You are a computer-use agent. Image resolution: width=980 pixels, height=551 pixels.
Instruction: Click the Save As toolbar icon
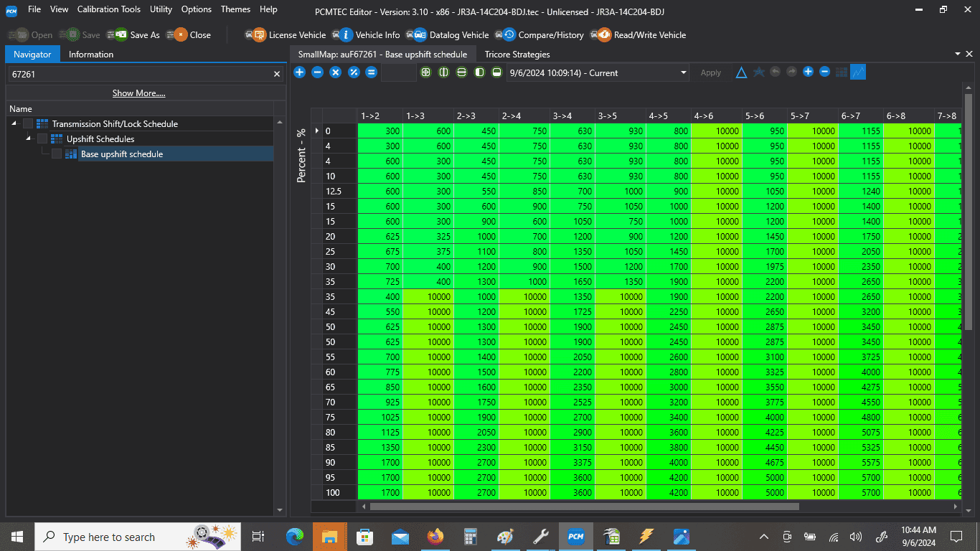coord(133,34)
